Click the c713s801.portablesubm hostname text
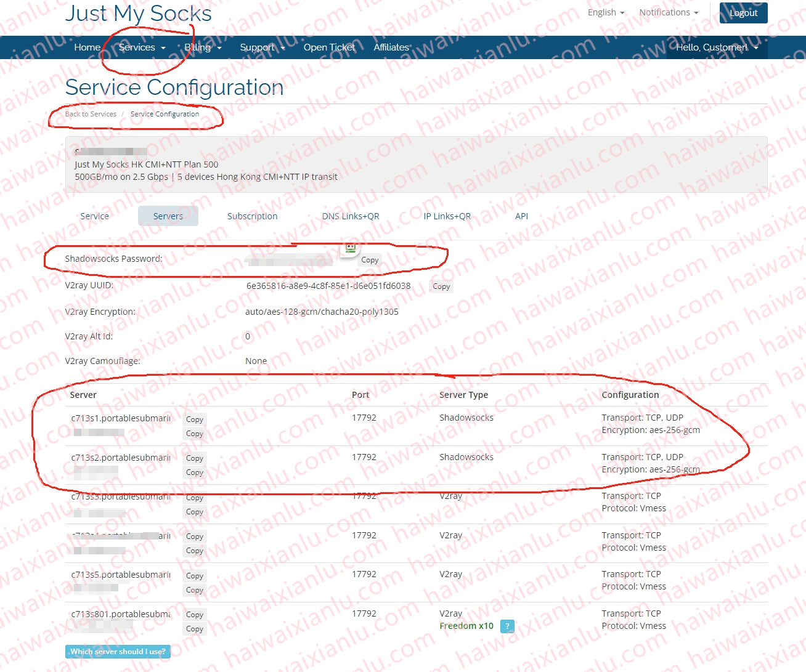Image resolution: width=806 pixels, height=672 pixels. click(121, 614)
